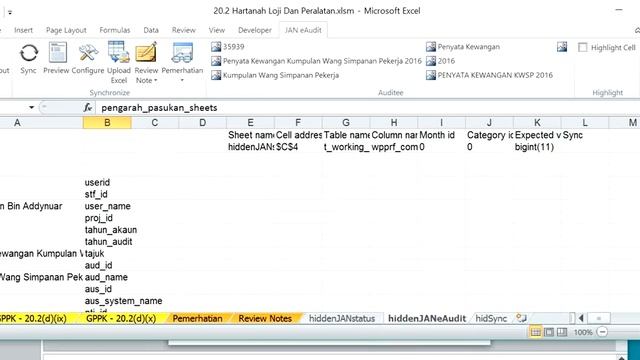This screenshot has width=640, height=360.
Task: Click the formula bar text pengarah_pasukan_sheets
Action: click(x=159, y=108)
